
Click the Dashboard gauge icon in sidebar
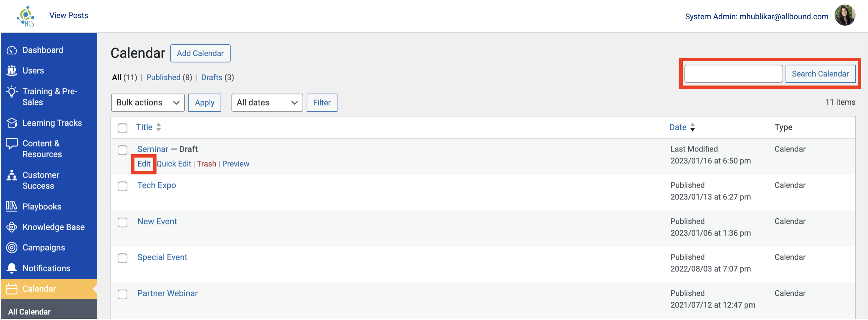(x=12, y=50)
